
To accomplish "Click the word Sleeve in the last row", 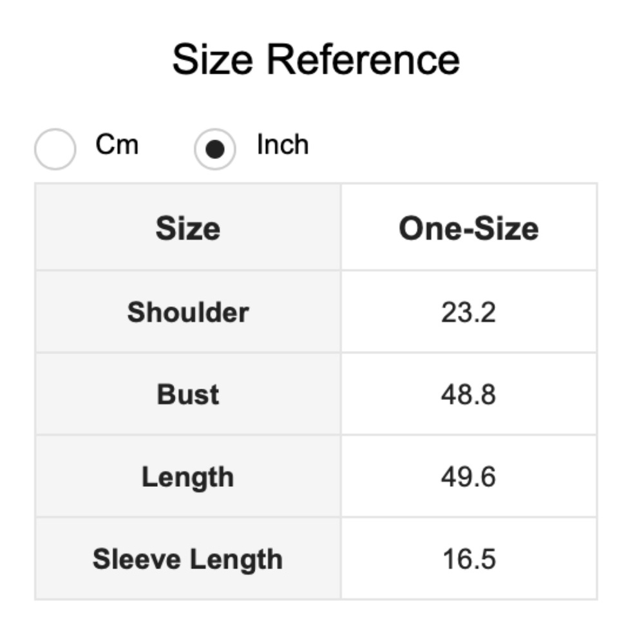I will click(137, 559).
